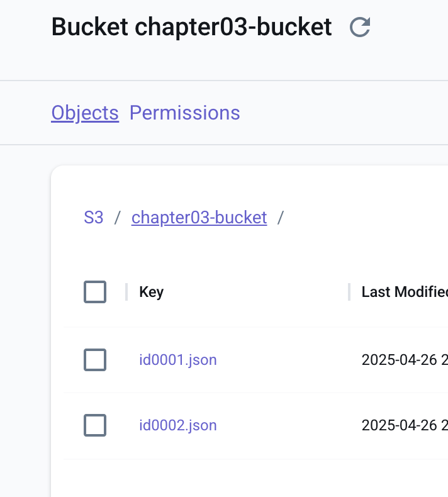This screenshot has height=497, width=448.
Task: Click the chapter03-bucket breadcrumb link
Action: point(199,218)
